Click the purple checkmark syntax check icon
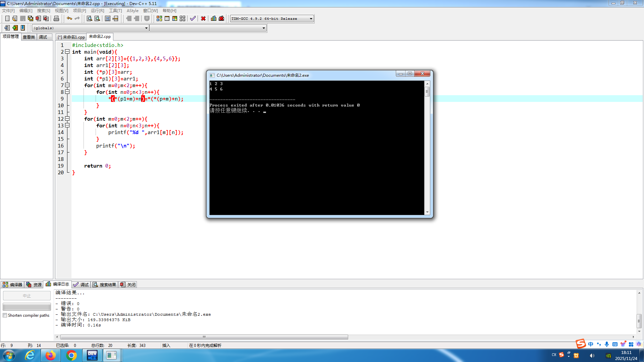This screenshot has height=362, width=644. click(x=193, y=18)
